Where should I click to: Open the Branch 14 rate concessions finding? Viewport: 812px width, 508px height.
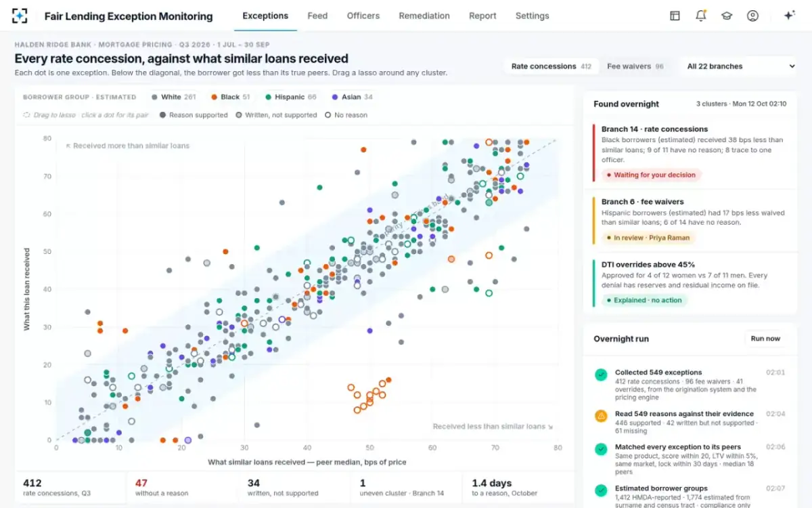pyautogui.click(x=690, y=152)
